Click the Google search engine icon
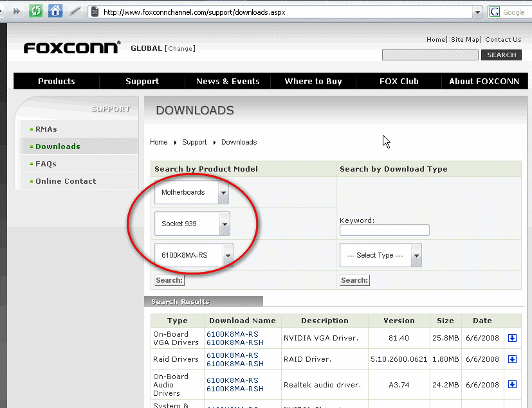Viewport: 532px width, 408px height. [x=494, y=12]
